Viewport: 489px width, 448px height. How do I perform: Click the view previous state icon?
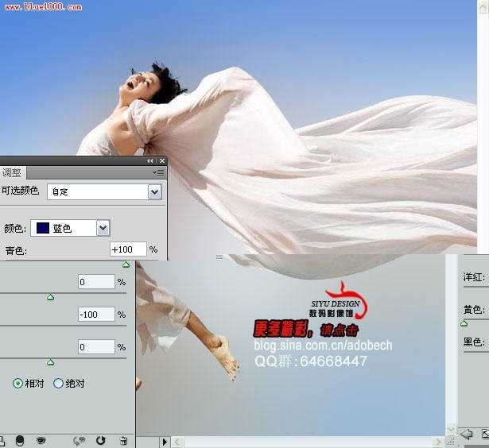coord(80,440)
